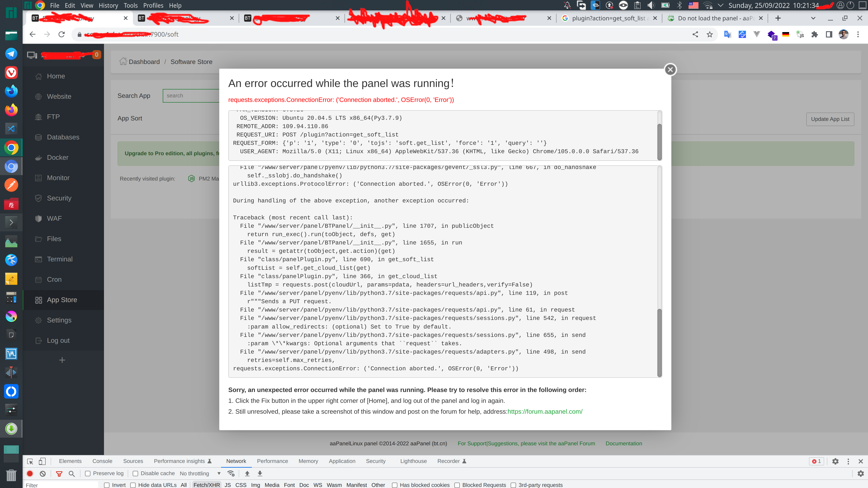The width and height of the screenshot is (868, 488).
Task: Switch to the Elements DevTools tab
Action: tap(70, 461)
